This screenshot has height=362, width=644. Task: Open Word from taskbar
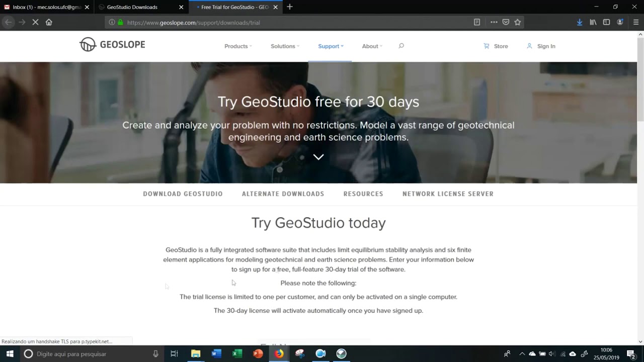point(216,353)
